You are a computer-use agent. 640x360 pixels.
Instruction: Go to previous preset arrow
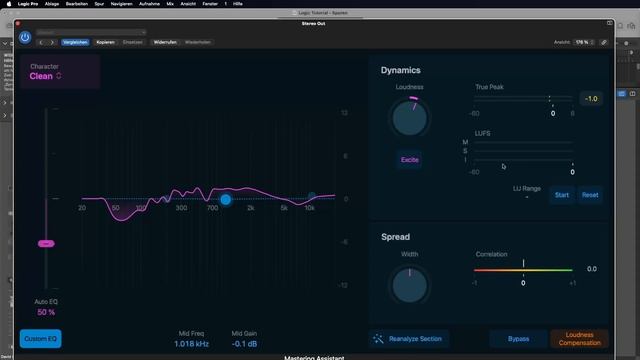[41, 42]
